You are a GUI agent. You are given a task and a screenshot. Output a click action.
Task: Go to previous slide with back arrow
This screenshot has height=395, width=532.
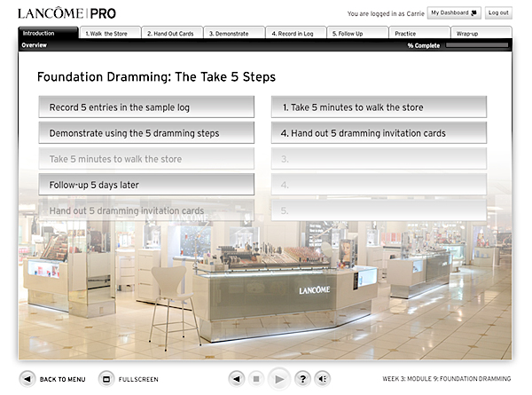(x=237, y=379)
